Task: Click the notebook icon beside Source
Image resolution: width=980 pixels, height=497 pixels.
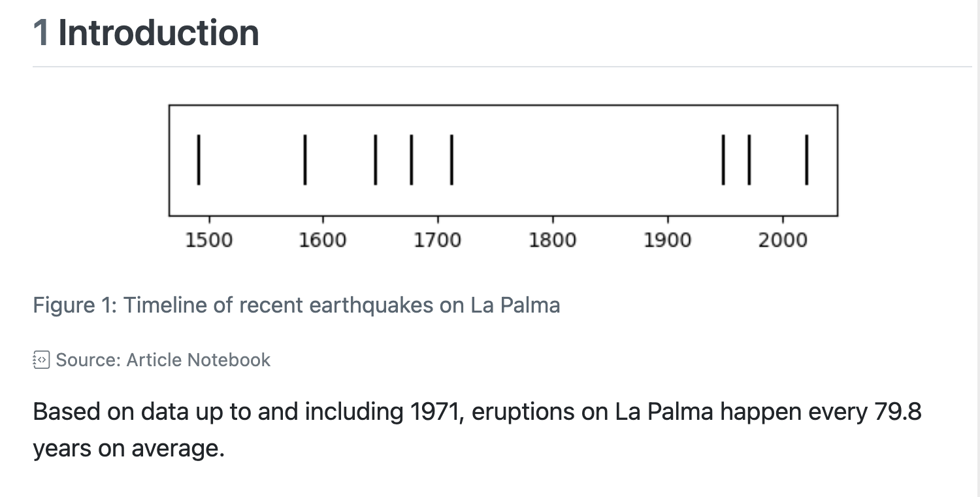Action: point(41,360)
